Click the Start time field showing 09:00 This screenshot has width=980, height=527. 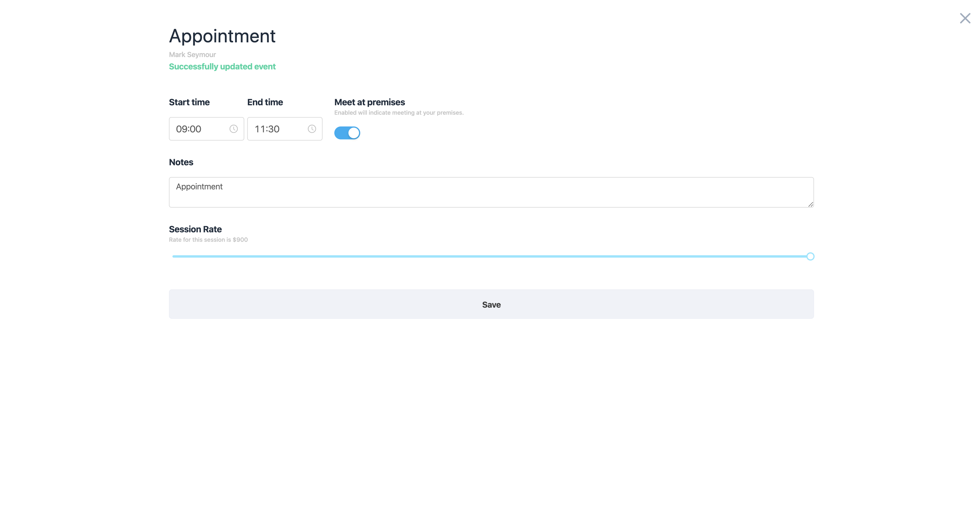click(198, 129)
